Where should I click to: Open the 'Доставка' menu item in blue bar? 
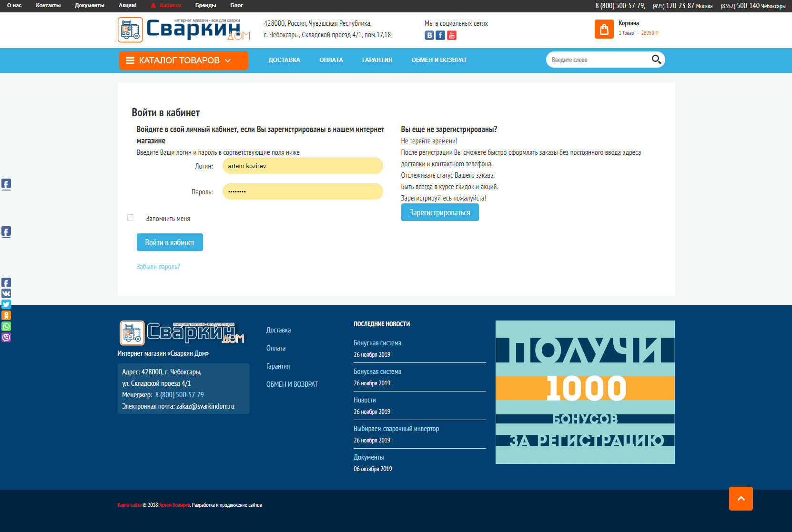point(284,60)
